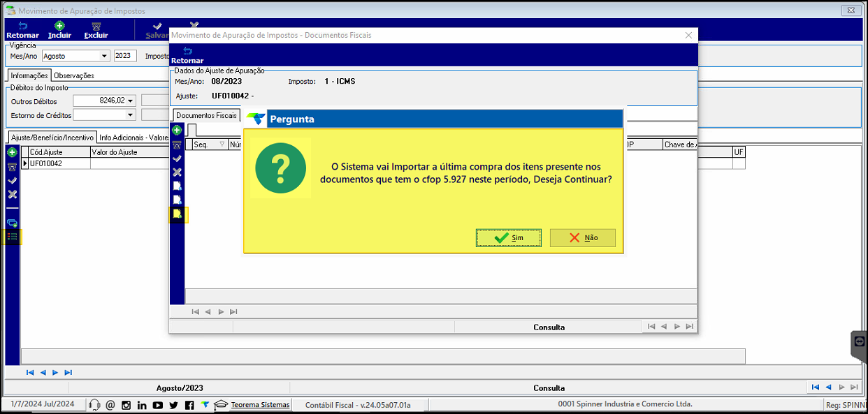
Task: Select the Info Adicionais - Valores tab
Action: [x=133, y=138]
